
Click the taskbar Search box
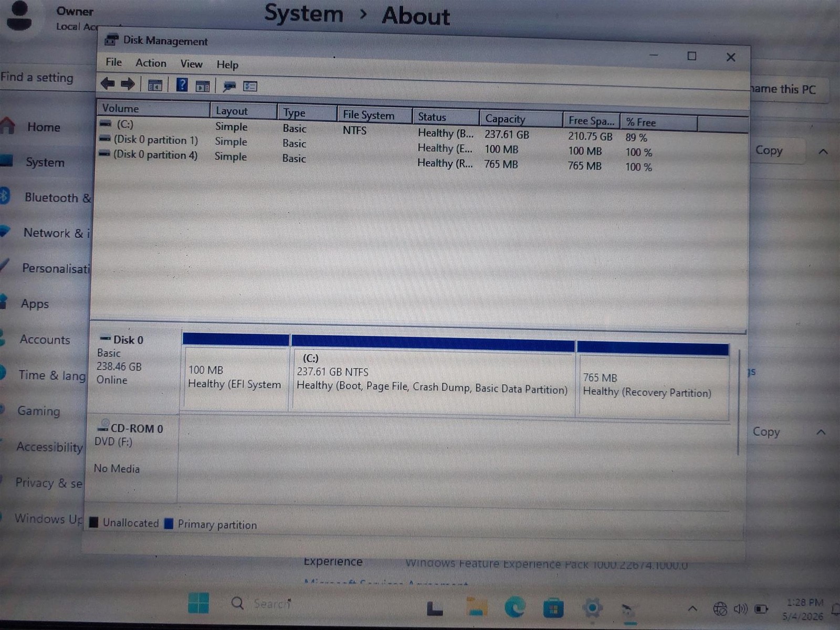pos(262,604)
